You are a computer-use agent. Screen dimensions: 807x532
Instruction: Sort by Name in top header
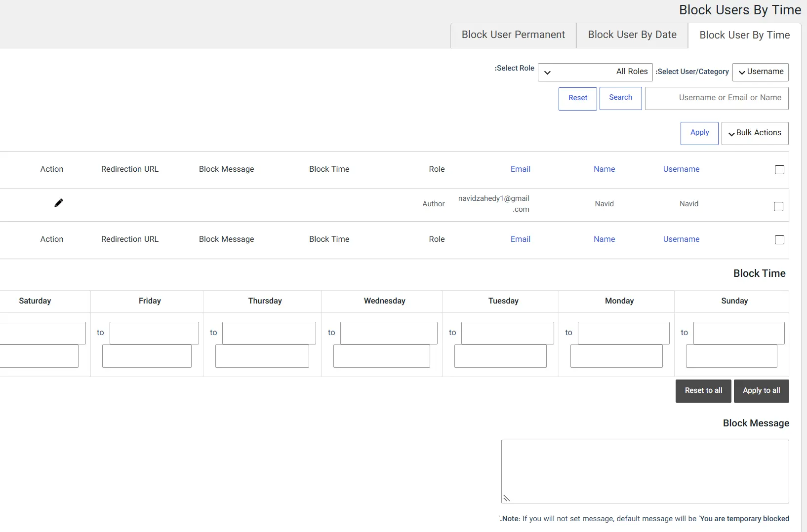pos(605,169)
